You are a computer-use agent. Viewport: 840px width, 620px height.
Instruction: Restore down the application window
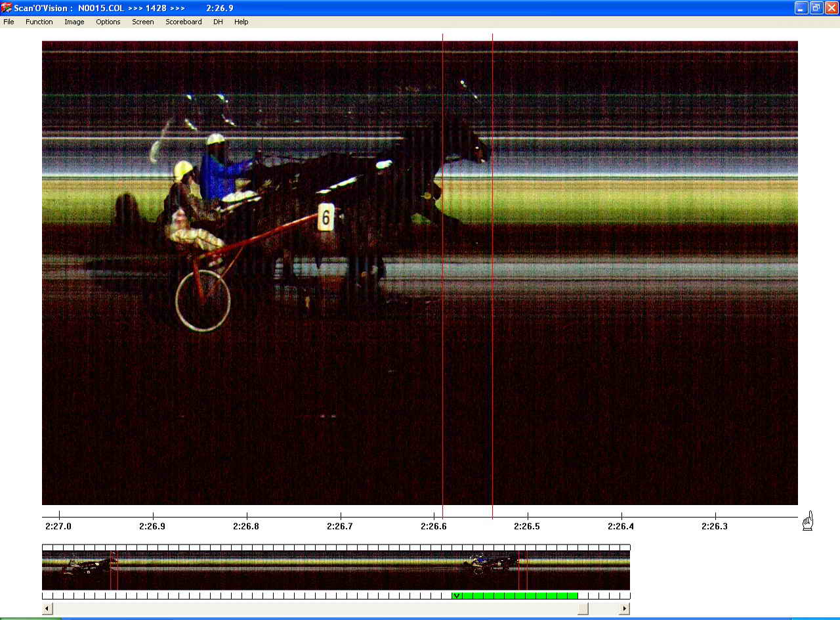[816, 8]
